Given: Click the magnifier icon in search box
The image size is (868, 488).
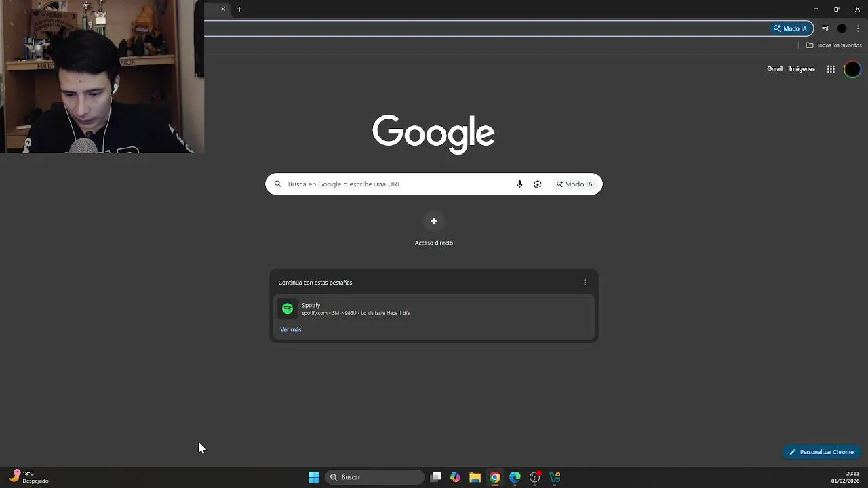Looking at the screenshot, I should pos(277,184).
